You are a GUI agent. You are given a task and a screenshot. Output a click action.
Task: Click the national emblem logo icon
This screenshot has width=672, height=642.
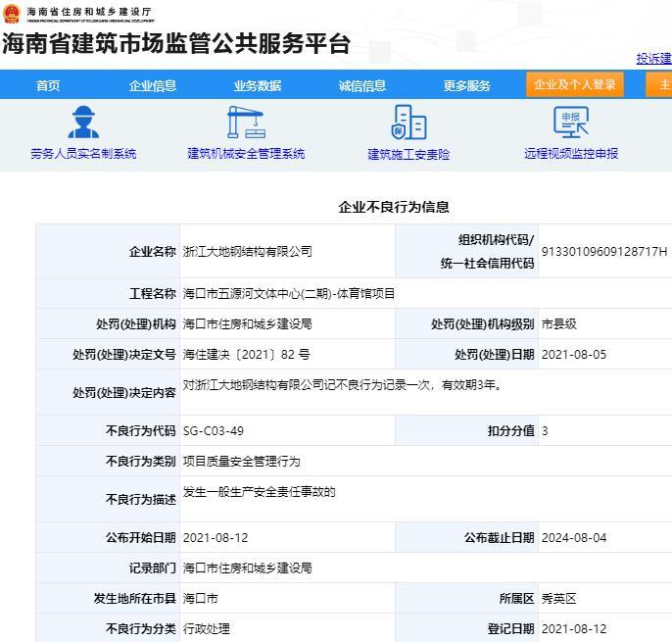coord(12,13)
